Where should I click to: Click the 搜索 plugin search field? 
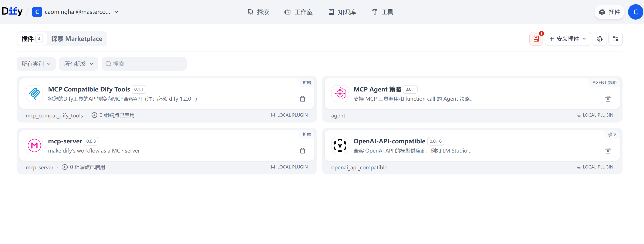click(x=144, y=64)
